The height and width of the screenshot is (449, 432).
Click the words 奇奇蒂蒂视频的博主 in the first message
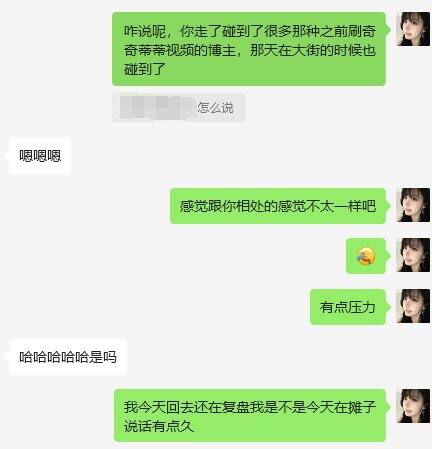pyautogui.click(x=180, y=51)
